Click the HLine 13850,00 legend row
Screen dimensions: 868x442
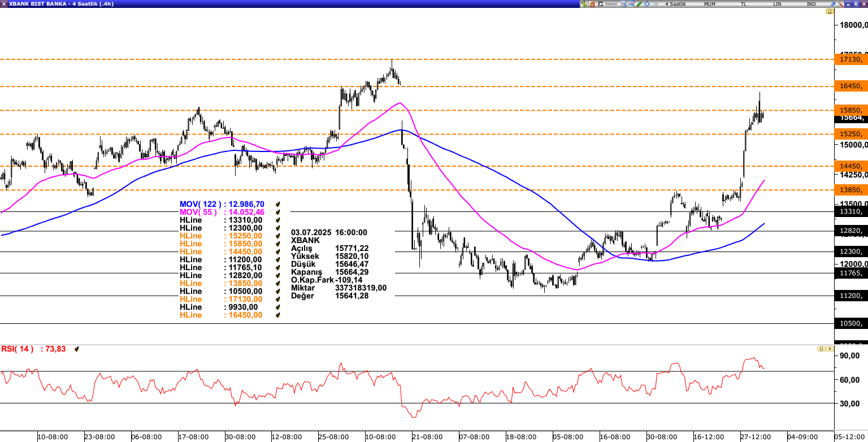pyautogui.click(x=221, y=283)
